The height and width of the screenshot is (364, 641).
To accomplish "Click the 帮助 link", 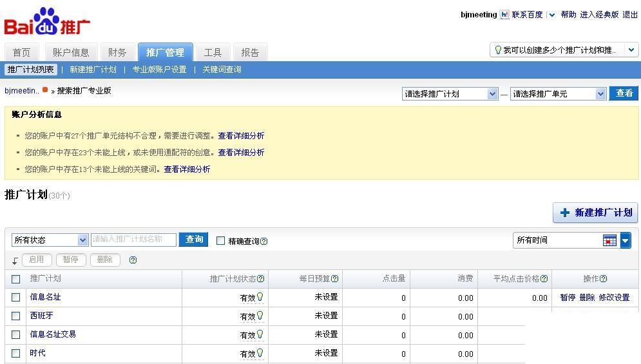I will coord(568,15).
